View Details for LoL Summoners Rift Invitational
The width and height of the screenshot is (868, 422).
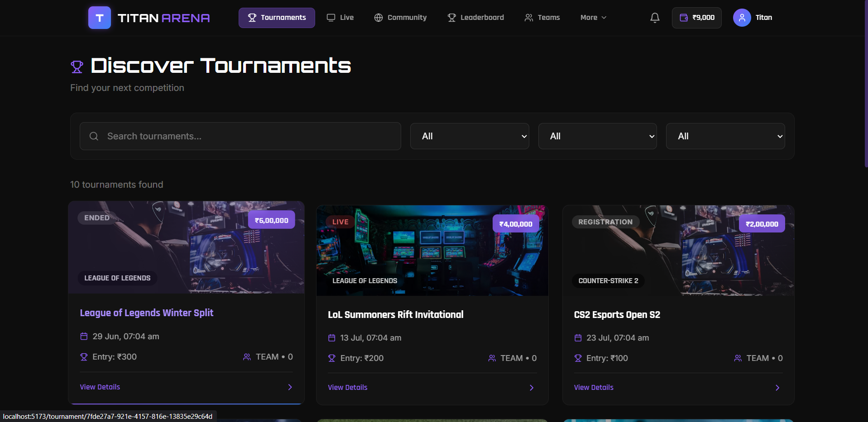[x=348, y=388]
